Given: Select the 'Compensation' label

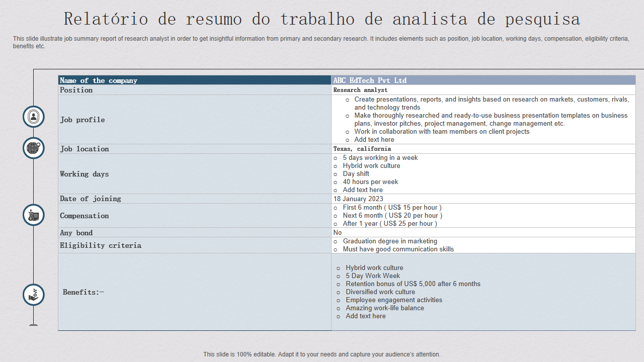Looking at the screenshot, I should tap(85, 216).
